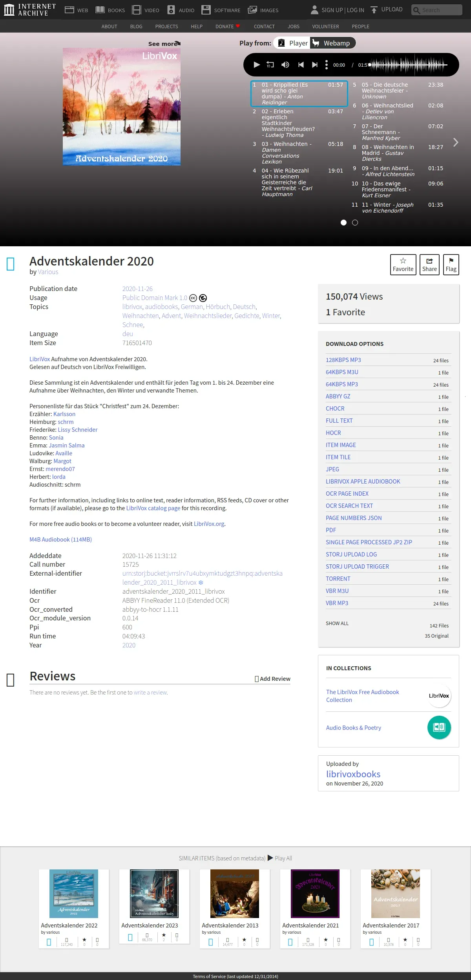
Task: Click See more above cover art
Action: point(164,44)
